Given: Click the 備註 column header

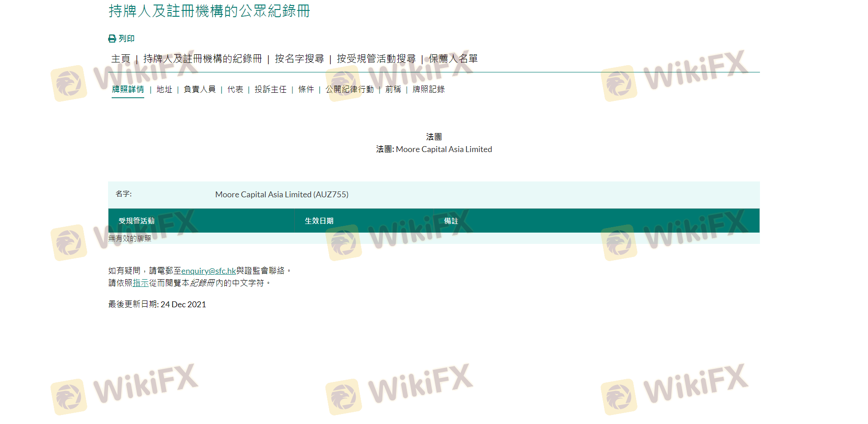Looking at the screenshot, I should [451, 221].
